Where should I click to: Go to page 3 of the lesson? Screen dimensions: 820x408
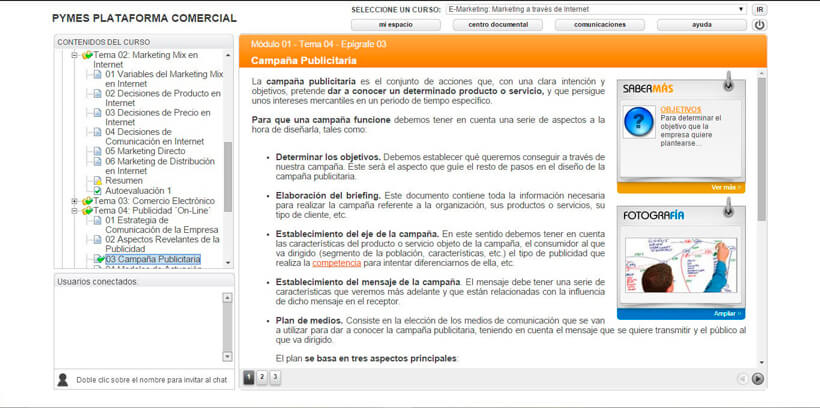point(275,377)
